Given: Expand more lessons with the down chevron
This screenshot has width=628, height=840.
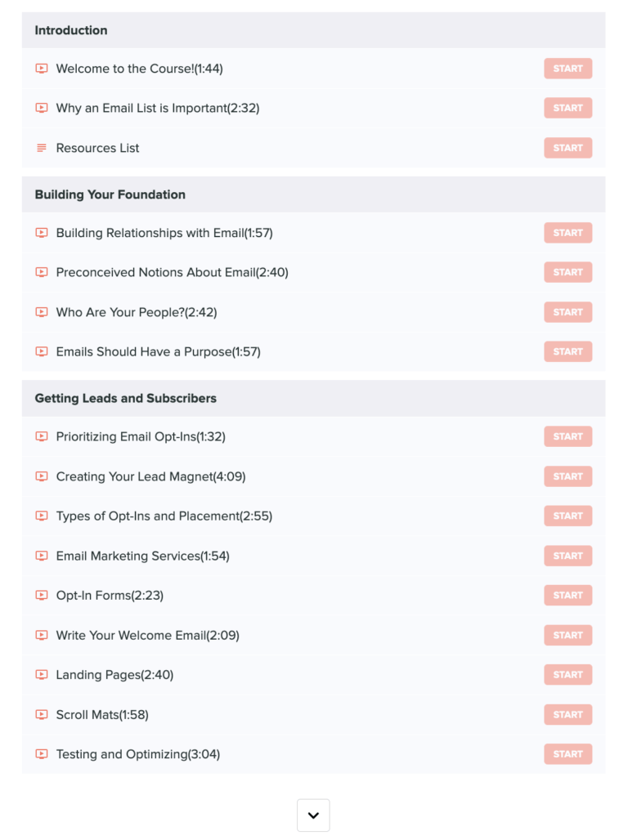Looking at the screenshot, I should [x=313, y=815].
